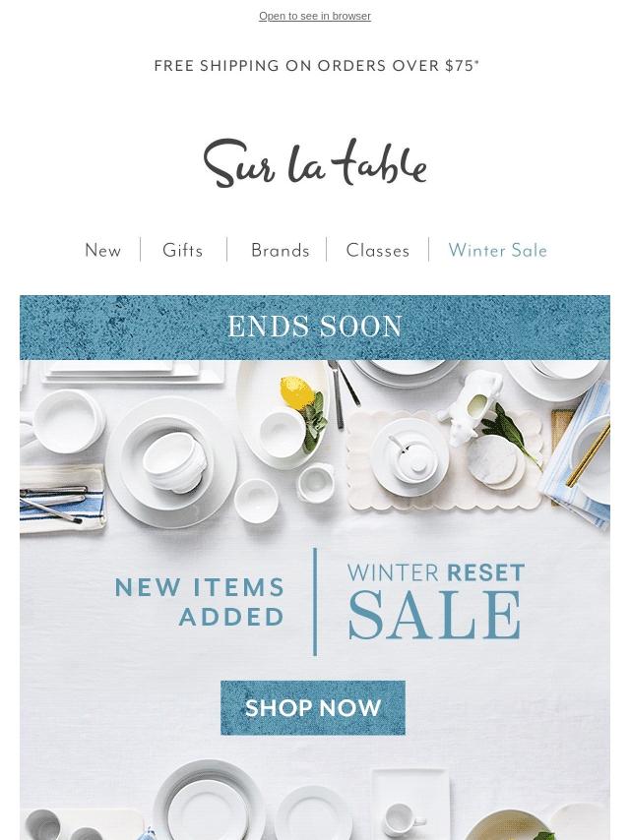
Task: Click the Sur la table logo
Action: point(315,163)
